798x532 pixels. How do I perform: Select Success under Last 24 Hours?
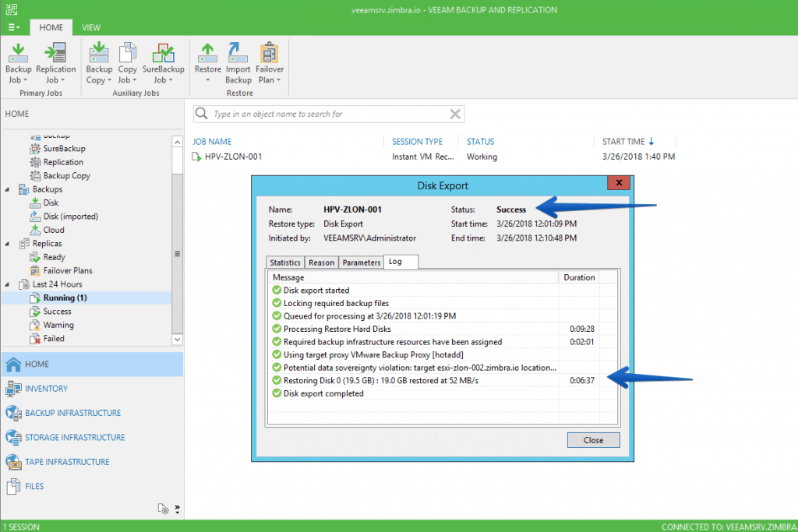click(57, 312)
